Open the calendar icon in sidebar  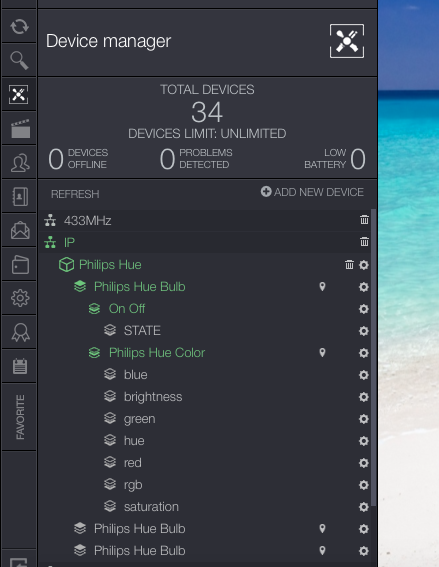(20, 366)
